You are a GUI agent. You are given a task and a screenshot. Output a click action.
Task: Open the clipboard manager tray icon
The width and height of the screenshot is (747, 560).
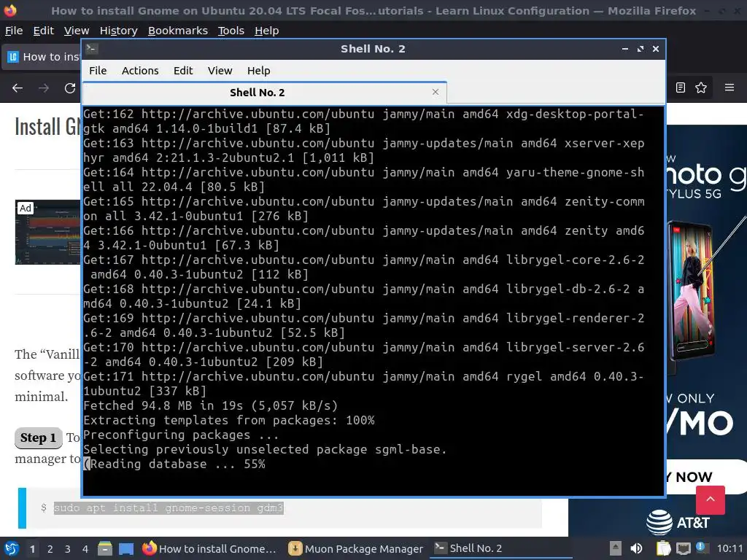663,548
